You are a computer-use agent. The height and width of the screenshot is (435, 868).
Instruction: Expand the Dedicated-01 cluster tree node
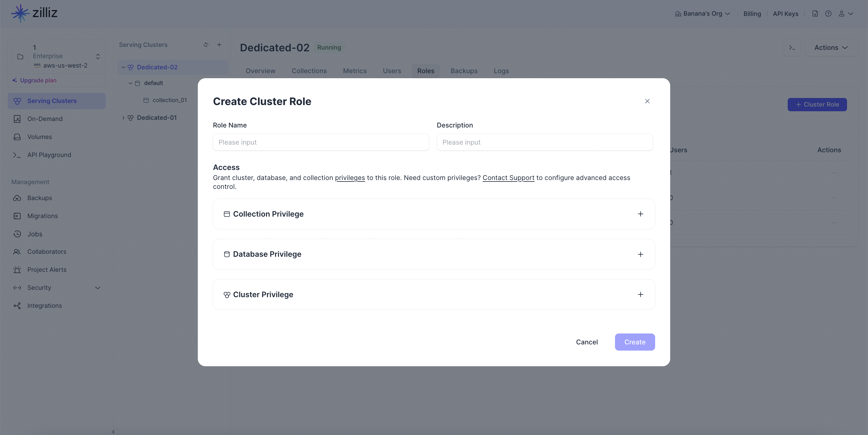click(x=123, y=118)
